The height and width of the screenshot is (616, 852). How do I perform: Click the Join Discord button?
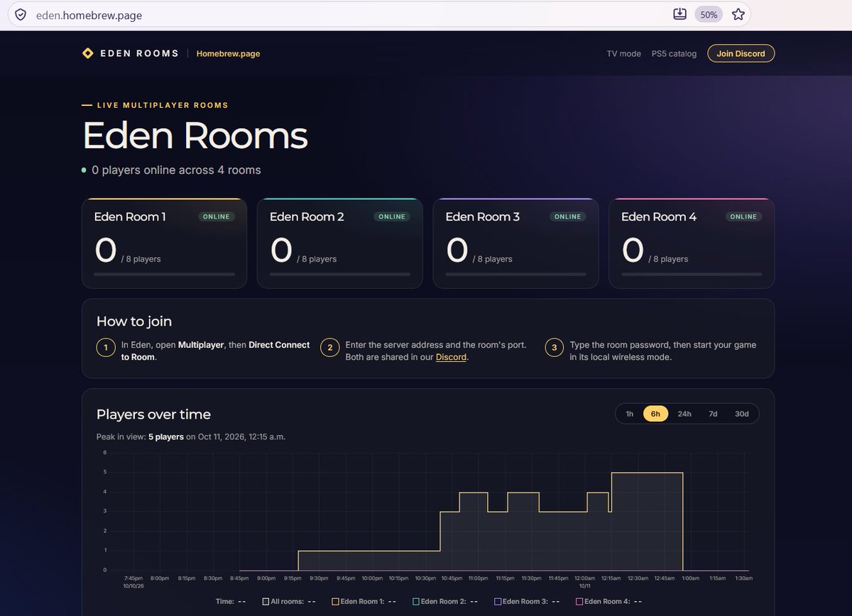click(741, 53)
